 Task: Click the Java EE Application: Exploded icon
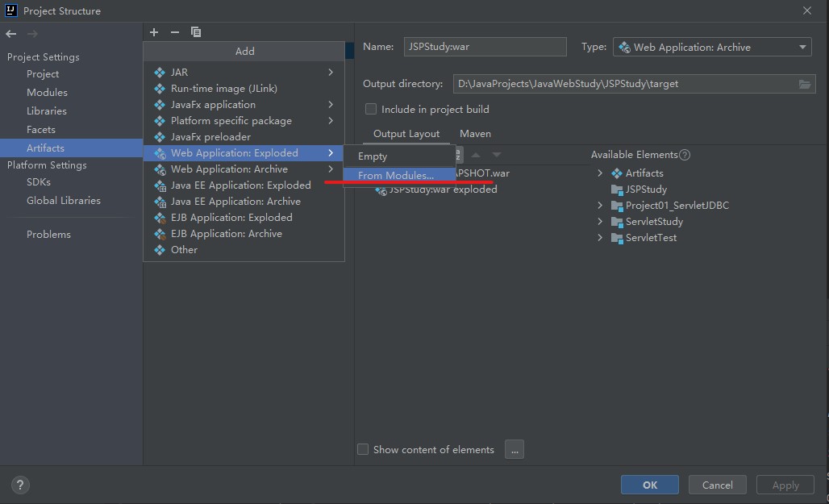click(160, 185)
